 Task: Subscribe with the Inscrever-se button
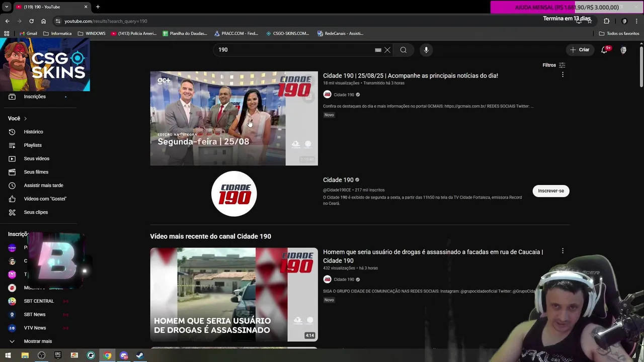[x=551, y=191]
